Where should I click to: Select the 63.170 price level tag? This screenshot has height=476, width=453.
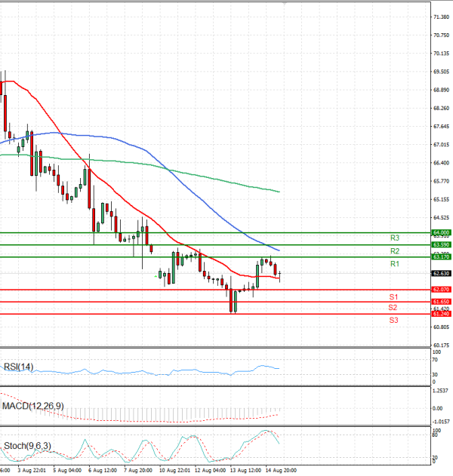442,256
